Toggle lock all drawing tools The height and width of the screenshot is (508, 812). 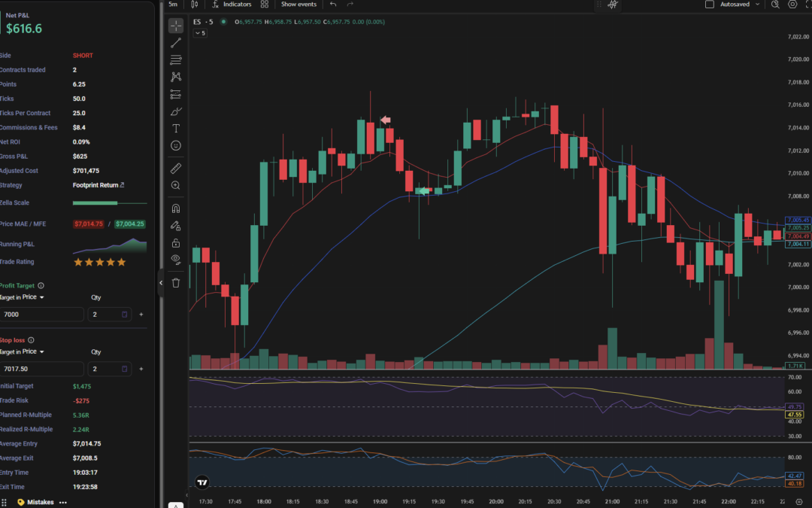(x=176, y=242)
